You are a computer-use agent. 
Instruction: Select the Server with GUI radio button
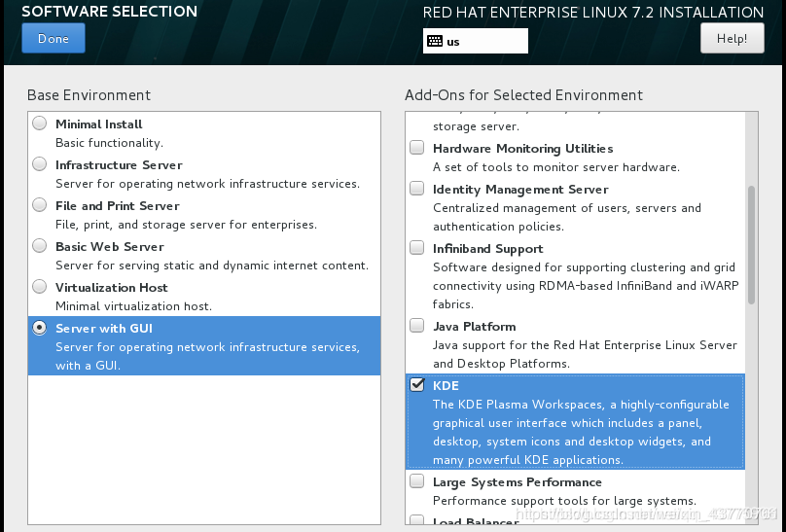(x=40, y=328)
